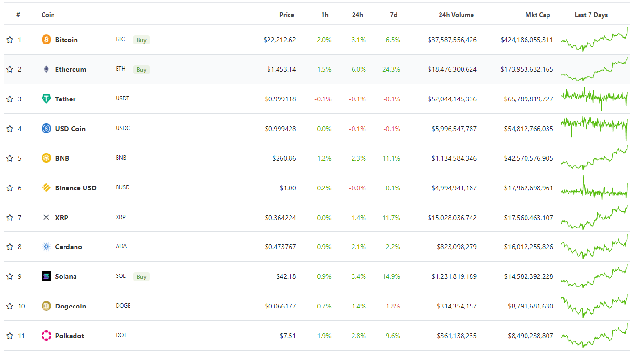Sort by the 24h change header
Image resolution: width=644 pixels, height=352 pixels.
point(357,15)
